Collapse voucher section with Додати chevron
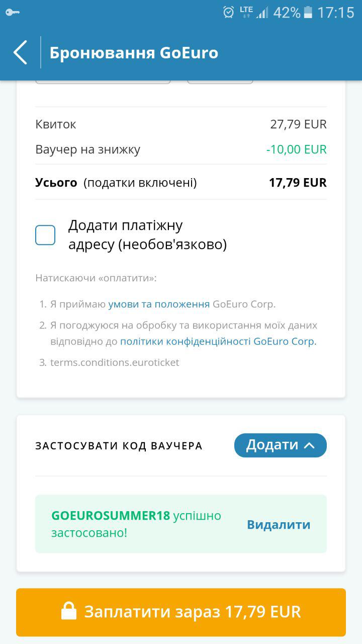This screenshot has height=644, width=362. tap(280, 445)
